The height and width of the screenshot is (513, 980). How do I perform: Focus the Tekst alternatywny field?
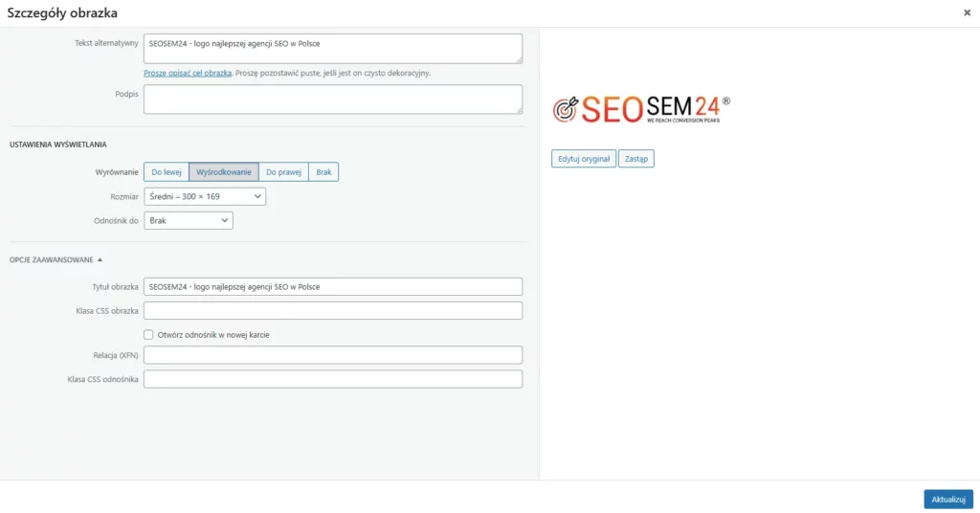[333, 49]
